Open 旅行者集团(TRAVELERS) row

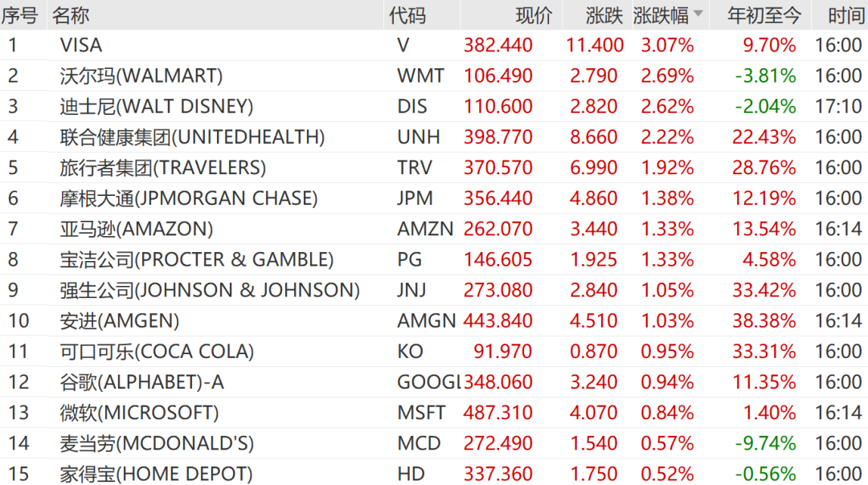pyautogui.click(x=434, y=168)
